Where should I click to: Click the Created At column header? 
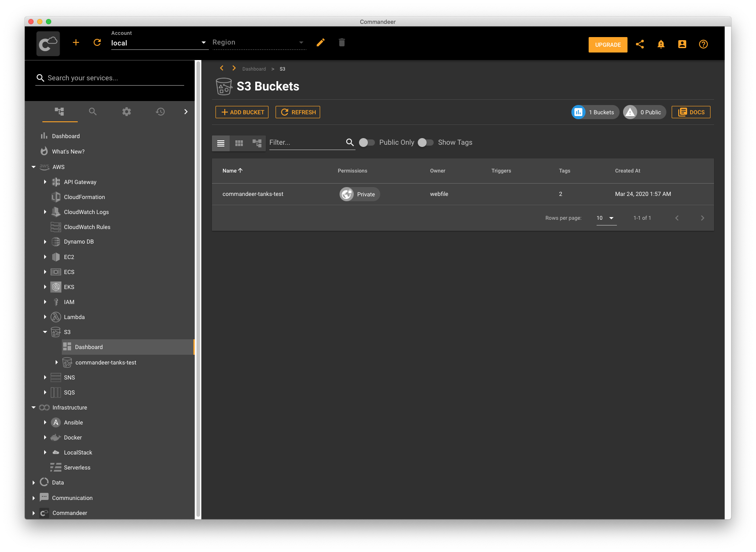point(627,171)
